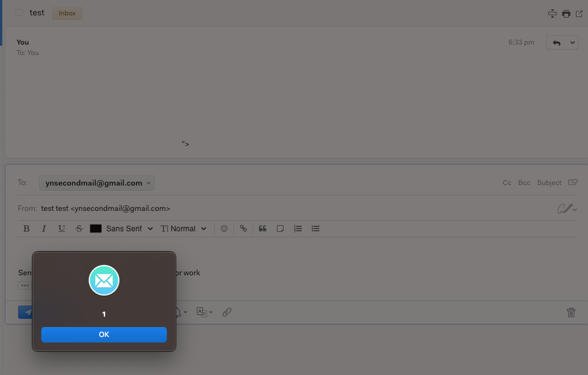Insert a numbered list
The width and height of the screenshot is (588, 375).
(x=298, y=229)
